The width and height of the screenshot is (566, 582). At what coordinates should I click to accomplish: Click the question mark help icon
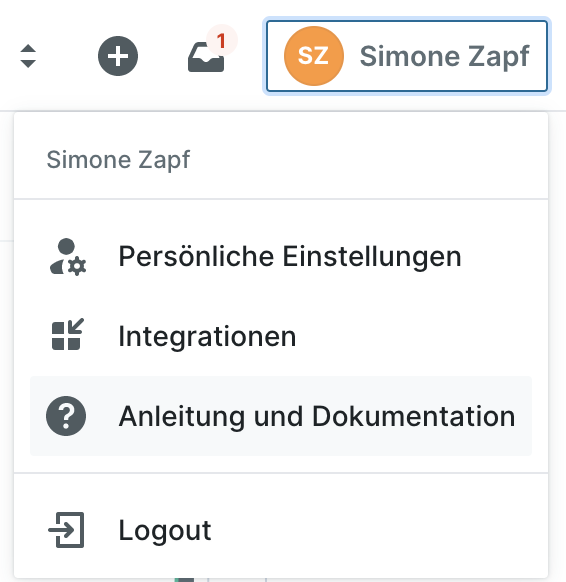66,416
